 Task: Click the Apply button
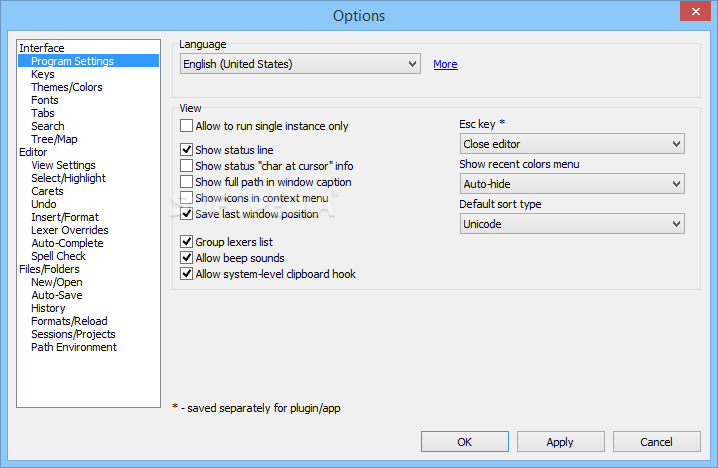point(560,442)
